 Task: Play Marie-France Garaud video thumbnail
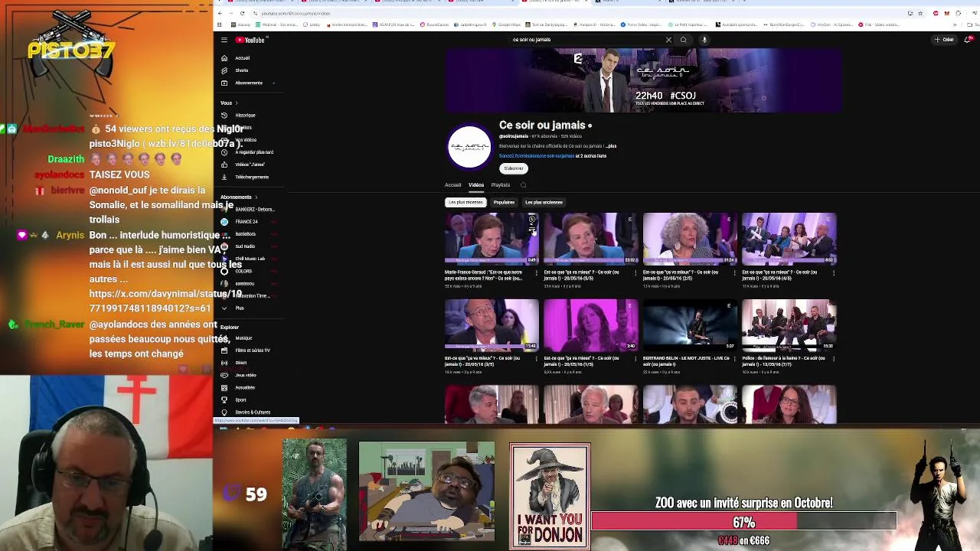[x=492, y=239]
